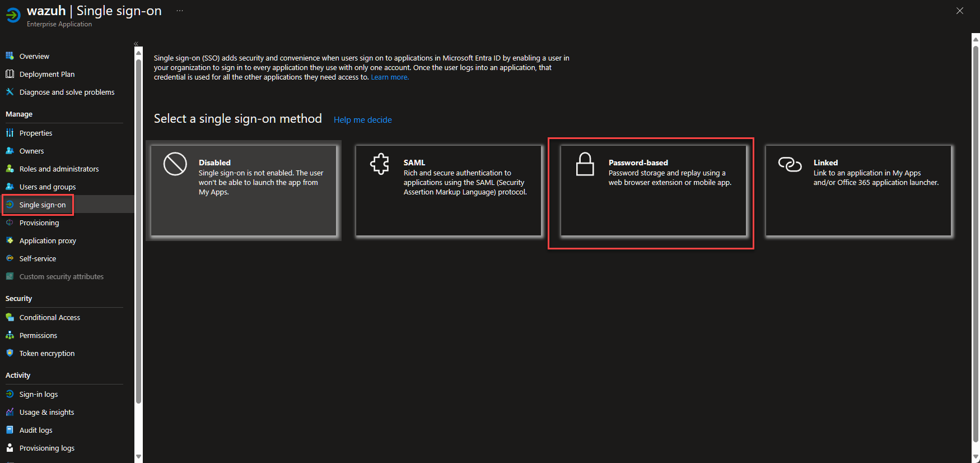The height and width of the screenshot is (463, 980).
Task: Collapse the sidebar with double chevron
Action: point(136,44)
